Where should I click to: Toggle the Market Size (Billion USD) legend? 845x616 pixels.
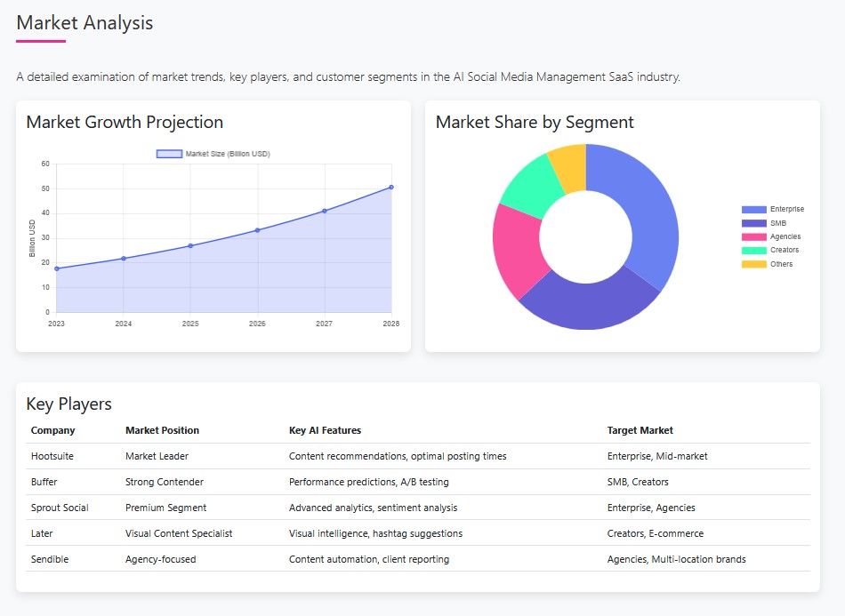213,154
